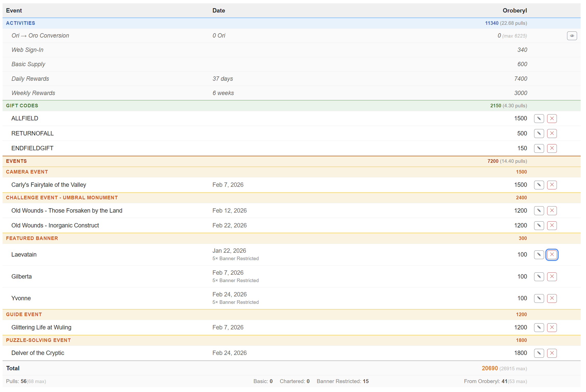Remove Carly's Fairytale of the Valley event
The height and width of the screenshot is (392, 586).
tap(552, 185)
